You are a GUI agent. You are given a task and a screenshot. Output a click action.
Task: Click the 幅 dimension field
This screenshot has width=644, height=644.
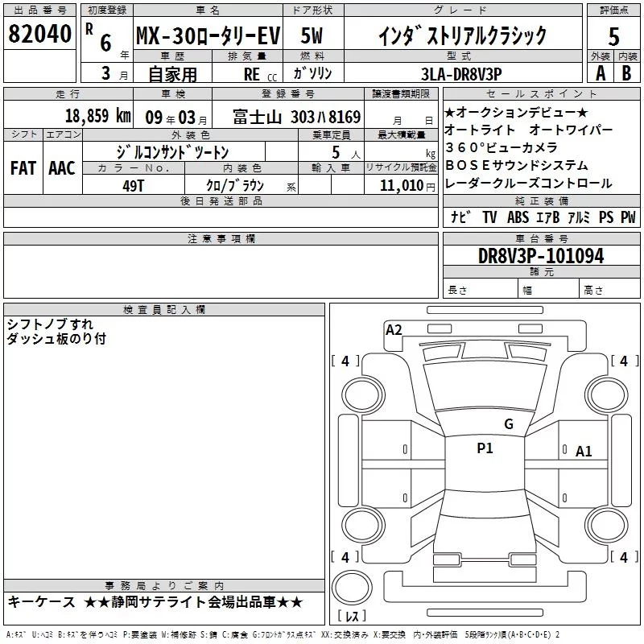(x=548, y=290)
